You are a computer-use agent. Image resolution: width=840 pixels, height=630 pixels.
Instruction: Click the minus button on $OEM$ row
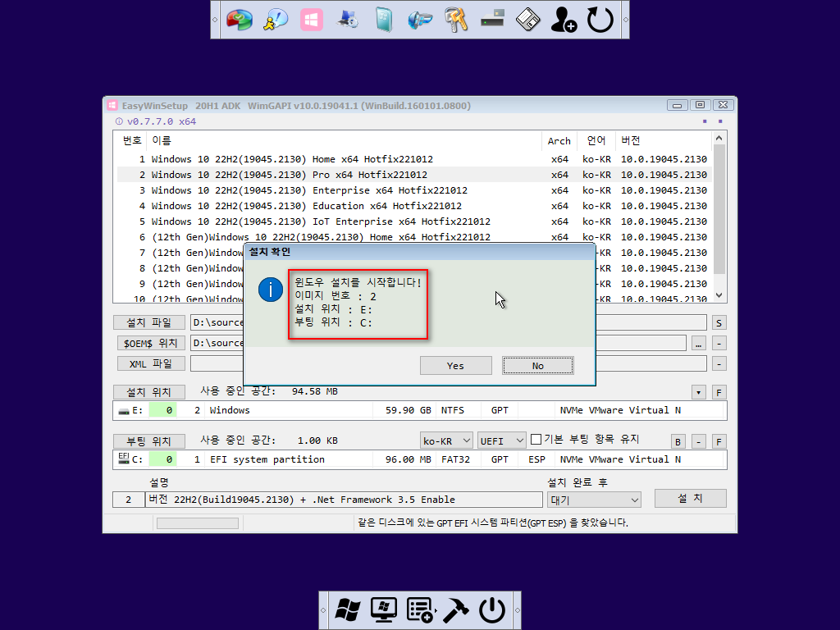click(719, 343)
